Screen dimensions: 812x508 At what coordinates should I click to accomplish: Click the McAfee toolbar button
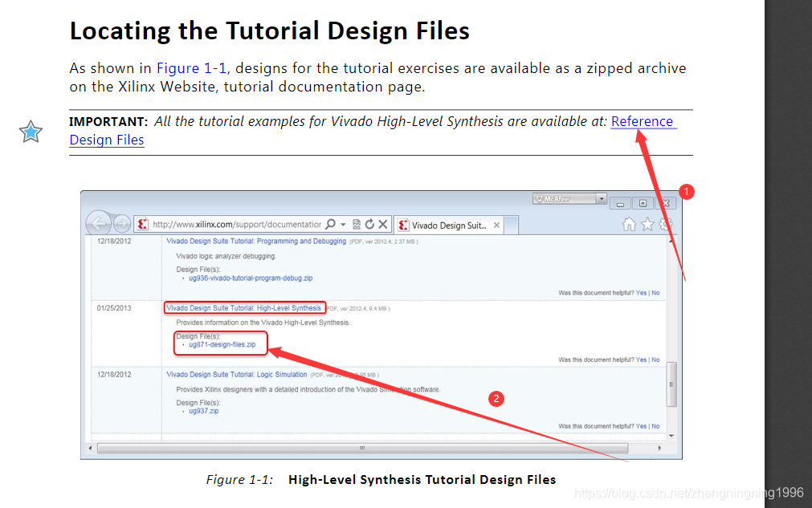pyautogui.click(x=565, y=199)
